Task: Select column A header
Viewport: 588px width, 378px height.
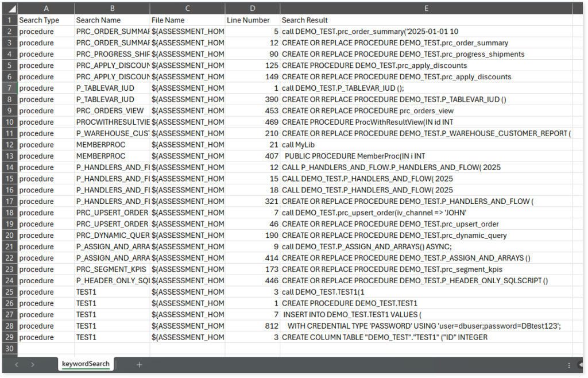Action: coord(46,8)
